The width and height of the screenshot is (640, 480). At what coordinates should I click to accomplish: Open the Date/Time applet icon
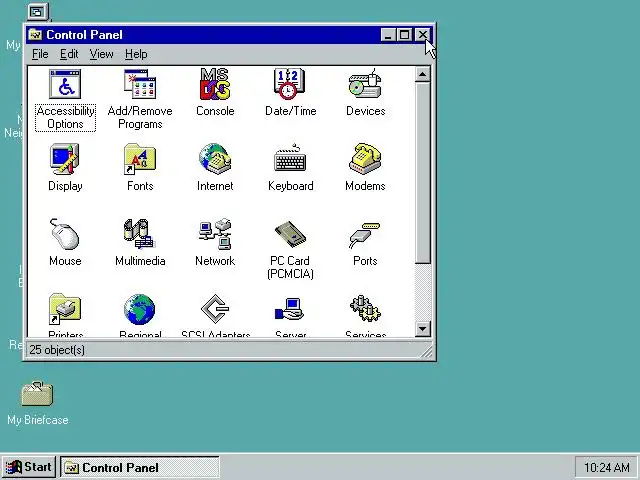[290, 84]
